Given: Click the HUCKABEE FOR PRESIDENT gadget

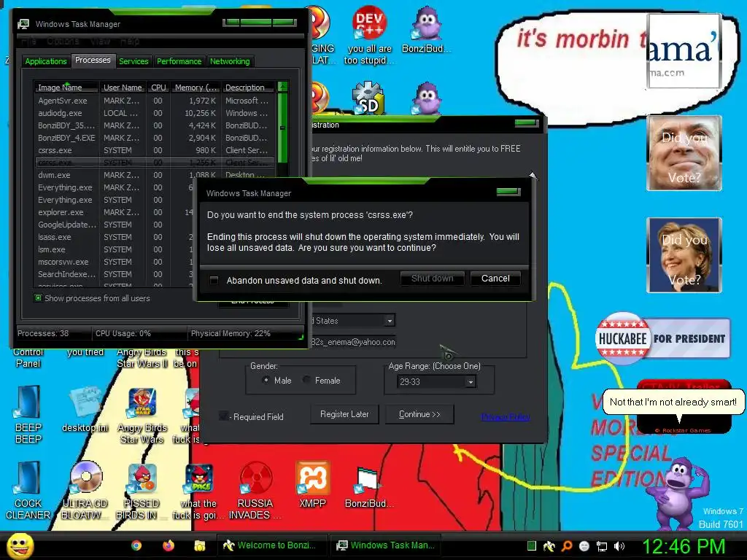Looking at the screenshot, I should click(x=662, y=338).
